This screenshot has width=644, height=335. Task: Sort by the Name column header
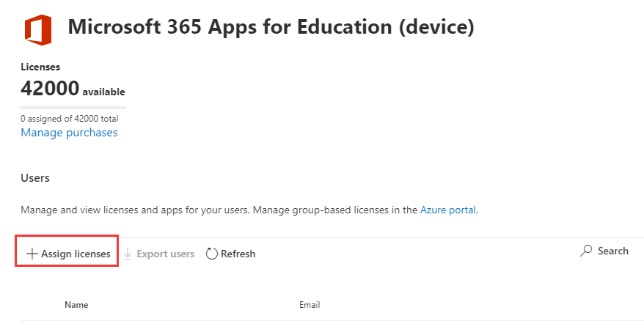click(76, 305)
